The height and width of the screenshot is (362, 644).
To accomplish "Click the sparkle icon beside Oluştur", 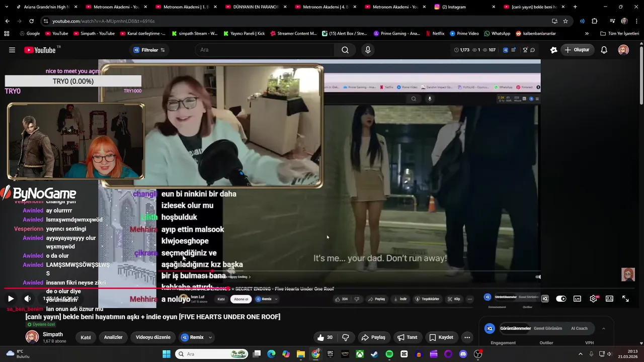I will click(553, 50).
